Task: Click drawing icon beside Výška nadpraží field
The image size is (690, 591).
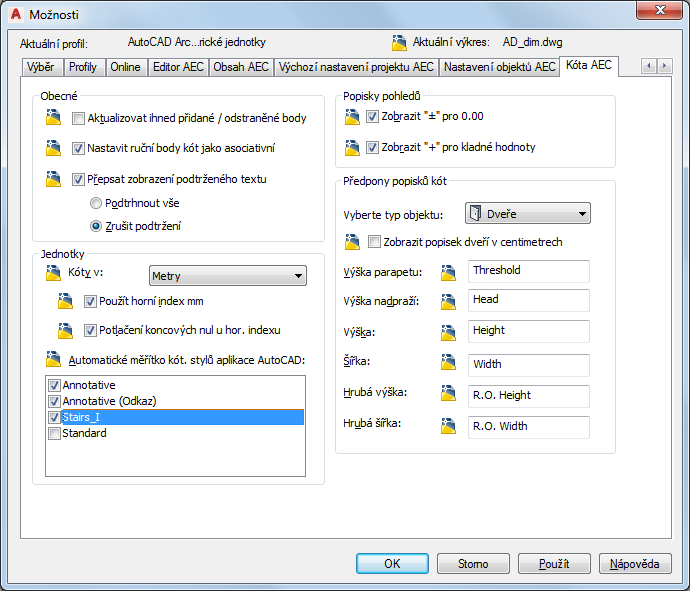Action: click(448, 301)
